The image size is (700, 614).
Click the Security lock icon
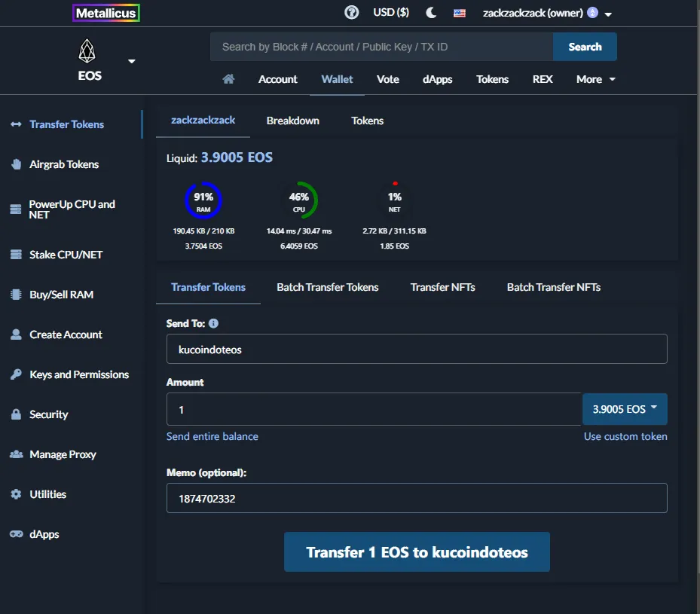pos(16,414)
